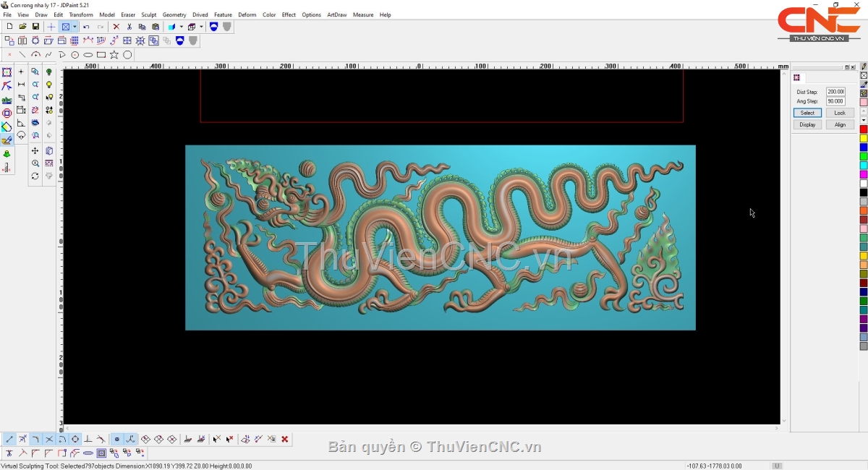Image resolution: width=868 pixels, height=470 pixels.
Task: Click the Undo arrow icon
Action: 86,27
